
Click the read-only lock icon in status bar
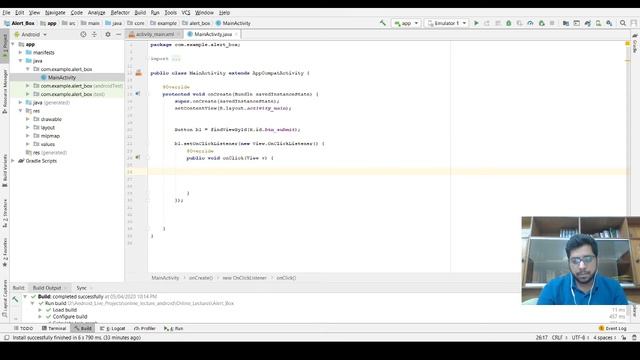coord(624,338)
